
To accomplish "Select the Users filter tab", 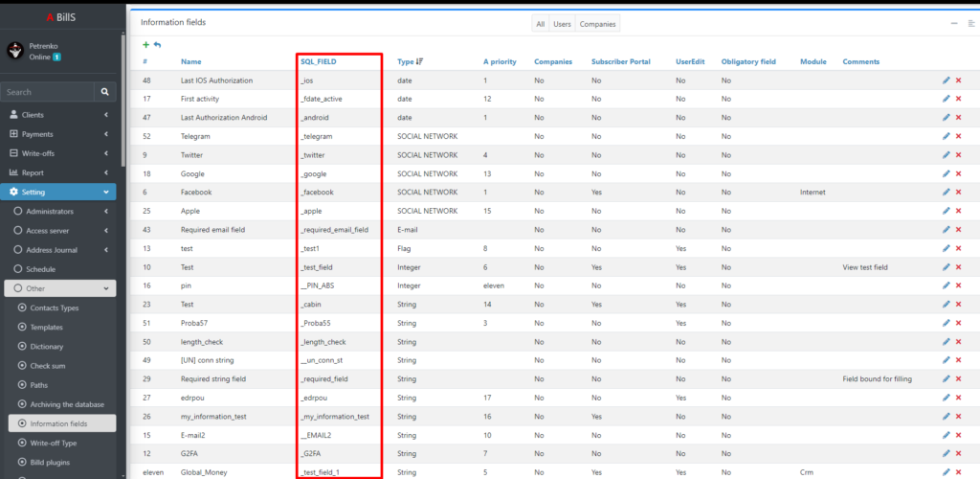I will [562, 24].
